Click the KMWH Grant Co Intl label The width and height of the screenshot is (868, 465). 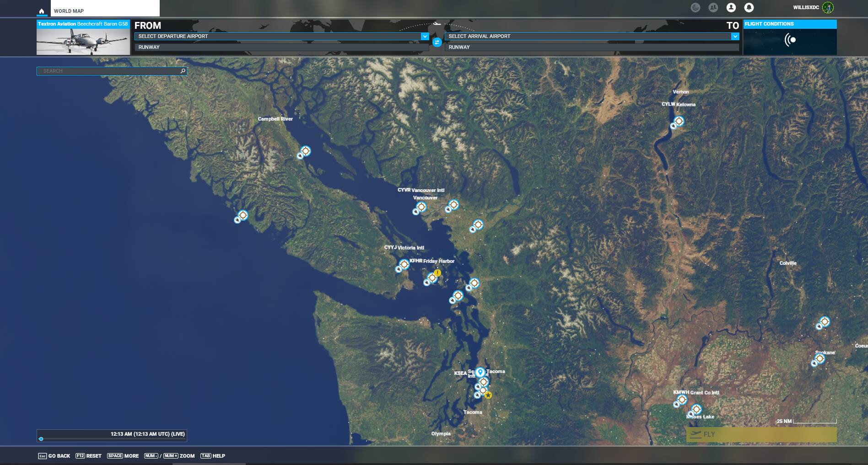coord(696,392)
